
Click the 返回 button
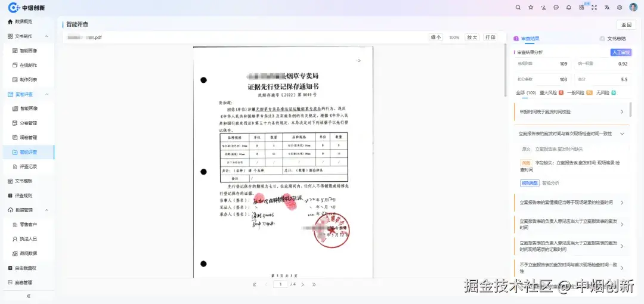coord(626,24)
